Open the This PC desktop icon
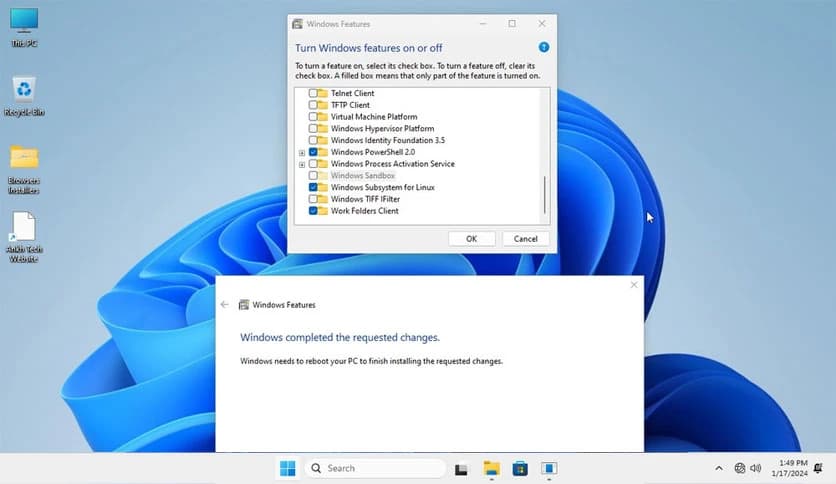 pyautogui.click(x=24, y=28)
